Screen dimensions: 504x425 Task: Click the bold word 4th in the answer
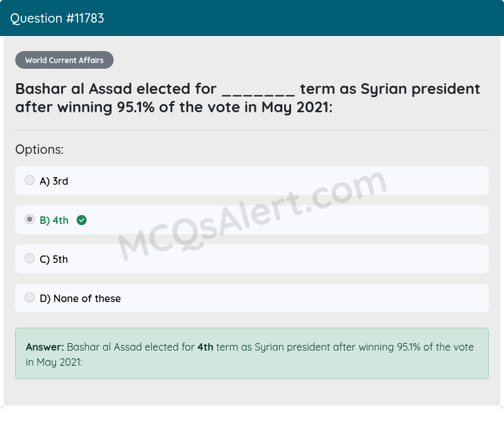pos(205,347)
